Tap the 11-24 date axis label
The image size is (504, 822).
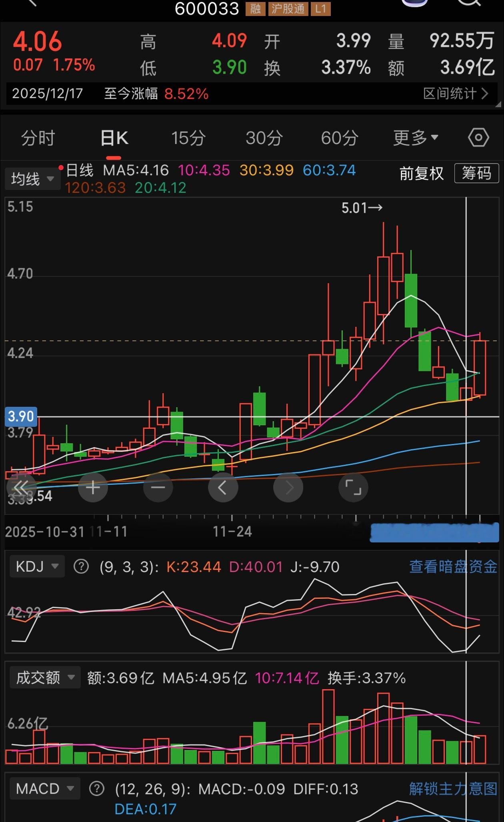point(232,532)
